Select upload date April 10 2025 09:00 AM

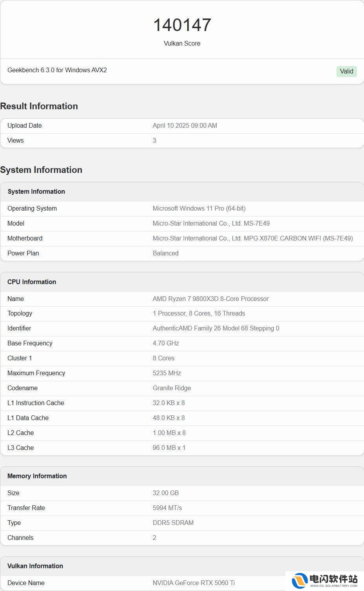pyautogui.click(x=185, y=126)
